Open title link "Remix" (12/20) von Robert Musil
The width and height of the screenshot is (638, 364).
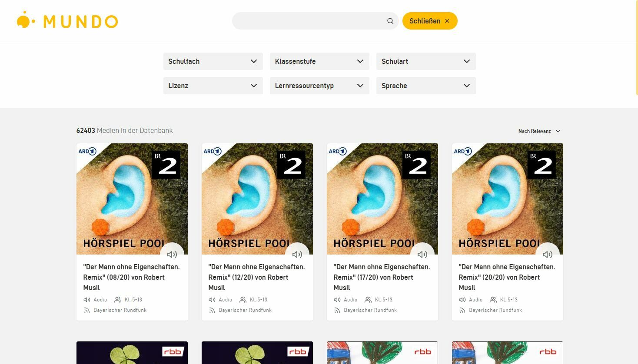point(257,277)
